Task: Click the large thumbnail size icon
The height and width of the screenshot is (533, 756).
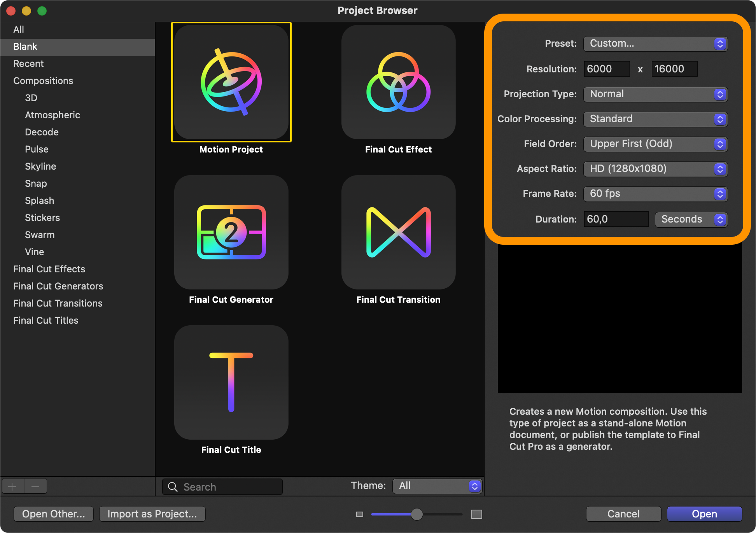Action: [477, 514]
